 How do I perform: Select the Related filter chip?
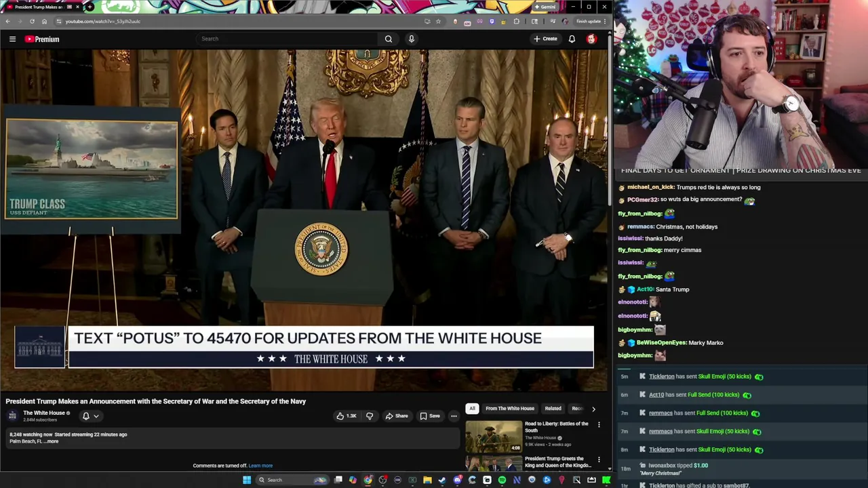pyautogui.click(x=553, y=409)
